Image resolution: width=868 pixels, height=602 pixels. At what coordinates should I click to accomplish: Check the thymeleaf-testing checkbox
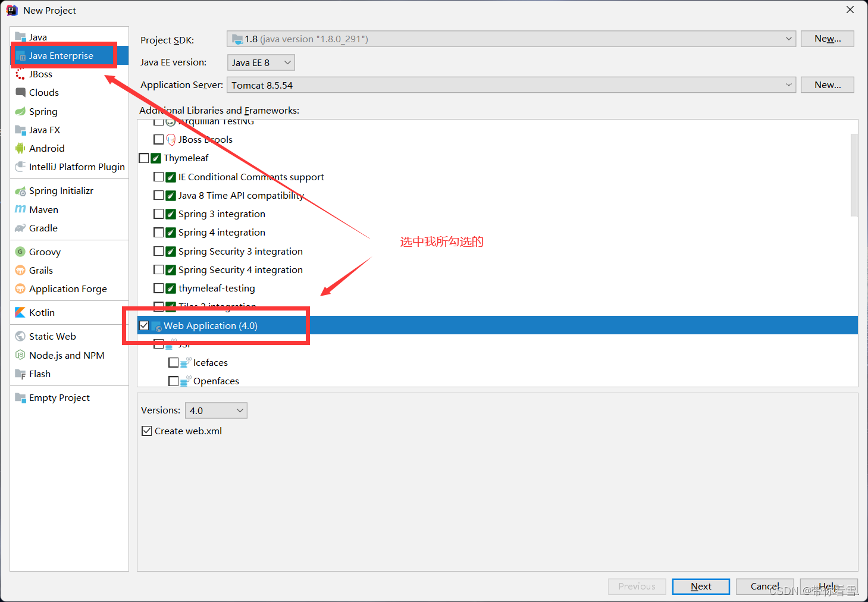tap(159, 288)
